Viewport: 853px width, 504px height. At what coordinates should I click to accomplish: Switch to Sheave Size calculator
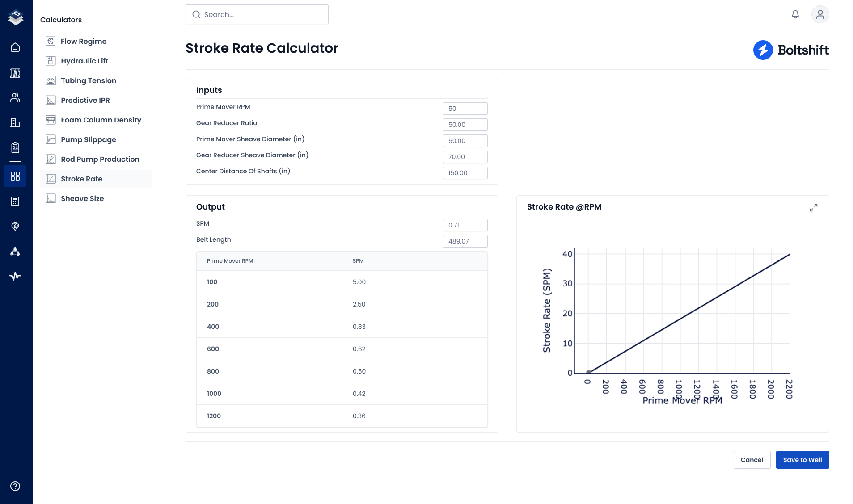click(x=82, y=198)
